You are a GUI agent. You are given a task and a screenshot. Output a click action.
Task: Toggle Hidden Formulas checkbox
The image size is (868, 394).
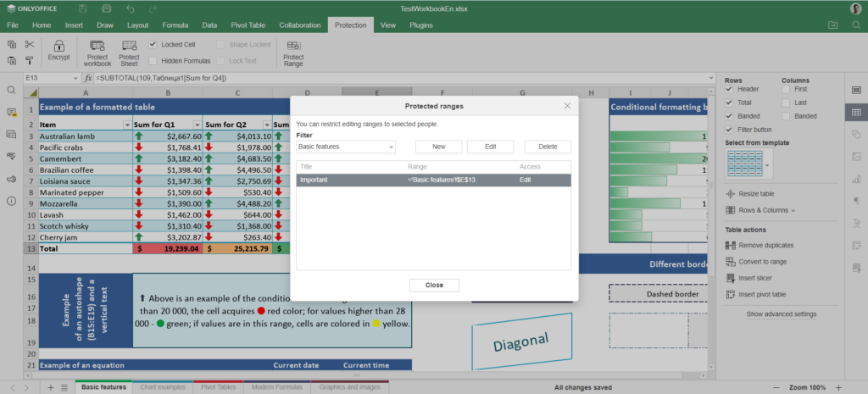[x=153, y=61]
